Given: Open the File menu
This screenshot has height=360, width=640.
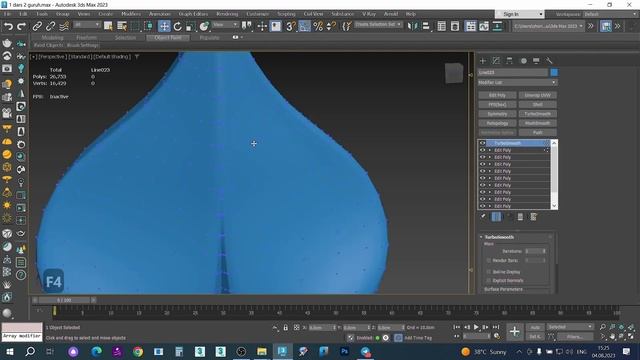Looking at the screenshot, I should [7, 14].
